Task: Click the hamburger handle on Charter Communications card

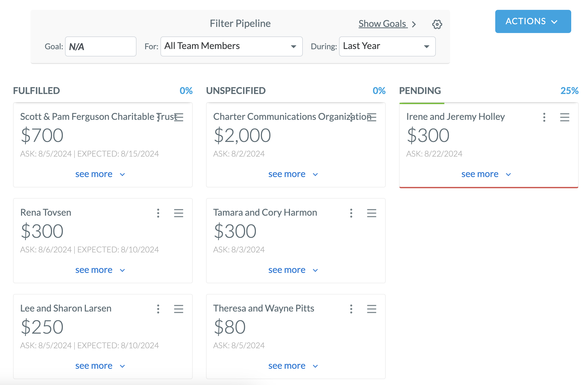Action: 372,117
